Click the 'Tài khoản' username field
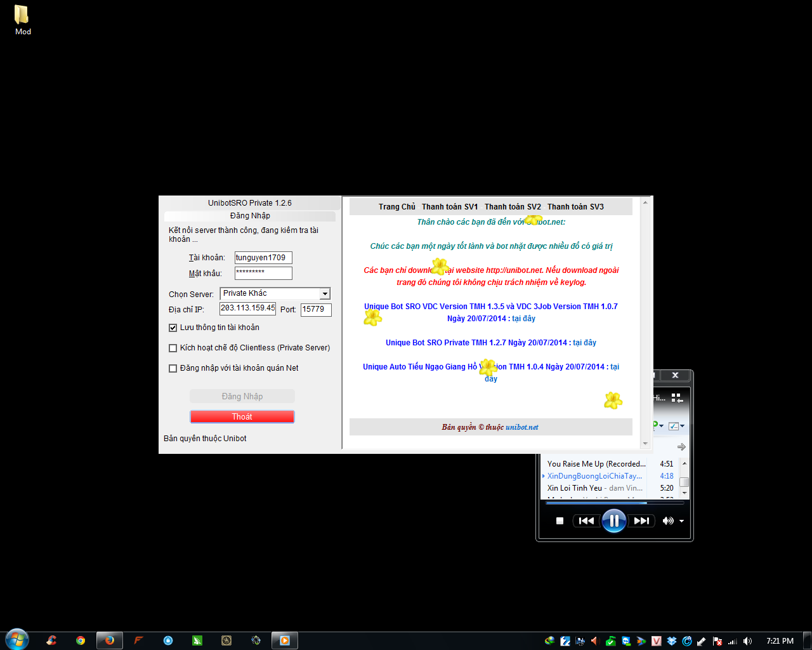 click(x=263, y=258)
